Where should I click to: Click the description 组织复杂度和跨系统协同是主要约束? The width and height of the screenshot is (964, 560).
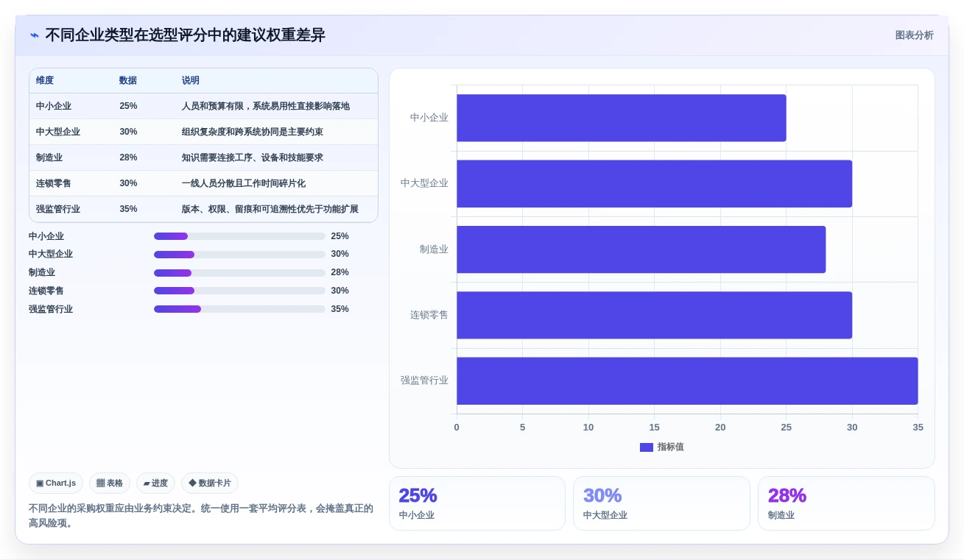[x=253, y=132]
